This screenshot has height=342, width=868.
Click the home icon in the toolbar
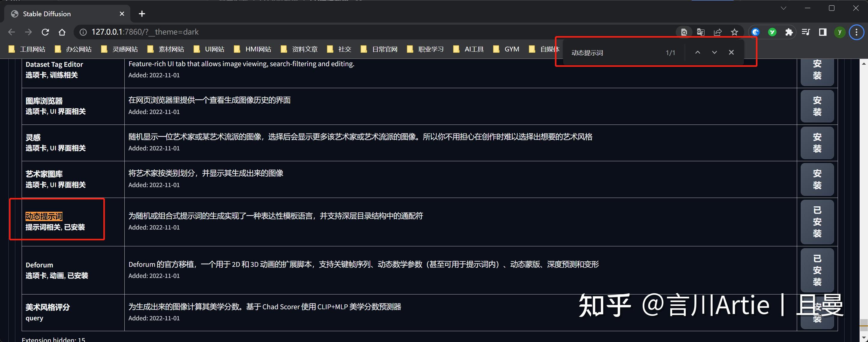pyautogui.click(x=62, y=32)
